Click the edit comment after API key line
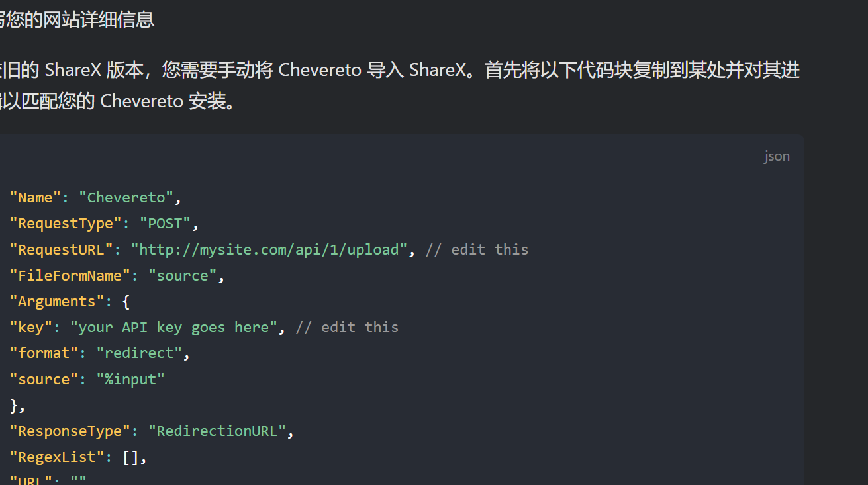This screenshot has width=868, height=485. (347, 327)
